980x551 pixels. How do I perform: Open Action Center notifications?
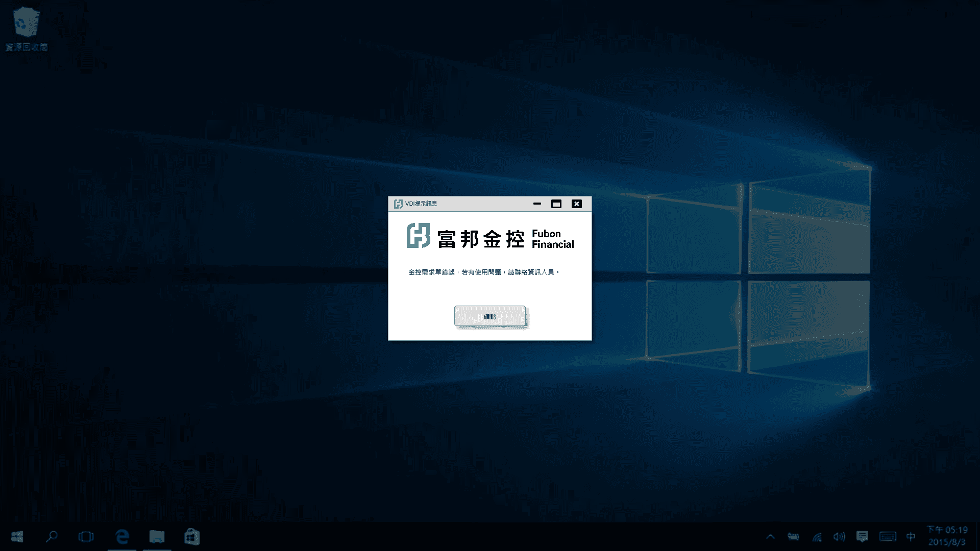[x=863, y=536]
